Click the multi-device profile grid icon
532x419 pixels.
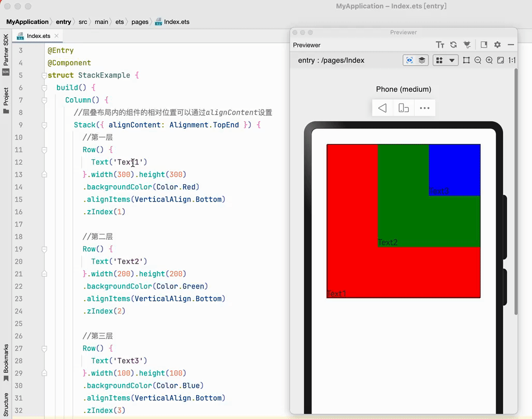click(x=439, y=61)
